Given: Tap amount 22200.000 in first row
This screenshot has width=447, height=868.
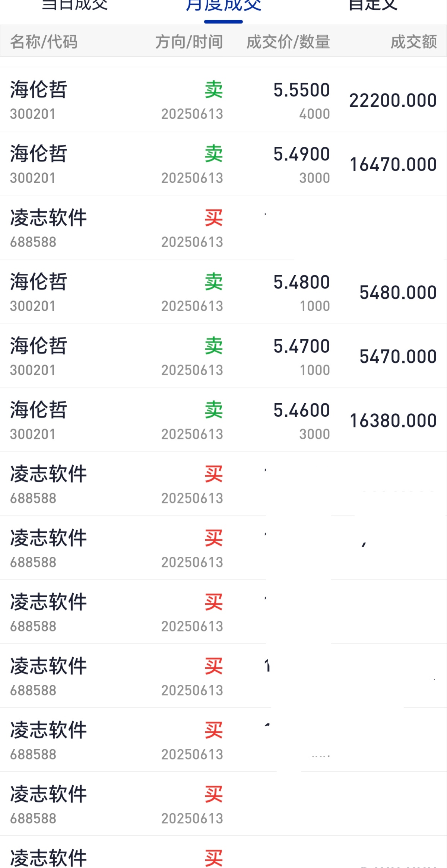Looking at the screenshot, I should coord(393,101).
